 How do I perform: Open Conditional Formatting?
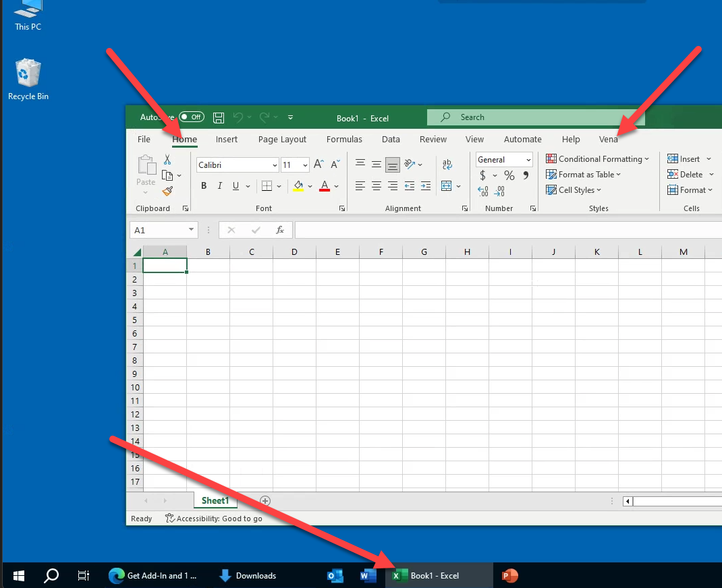click(x=597, y=158)
